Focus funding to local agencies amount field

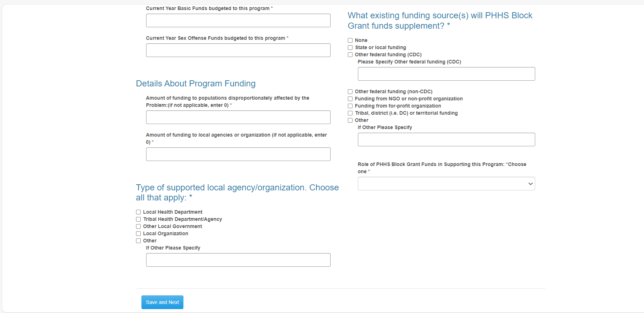(x=238, y=154)
